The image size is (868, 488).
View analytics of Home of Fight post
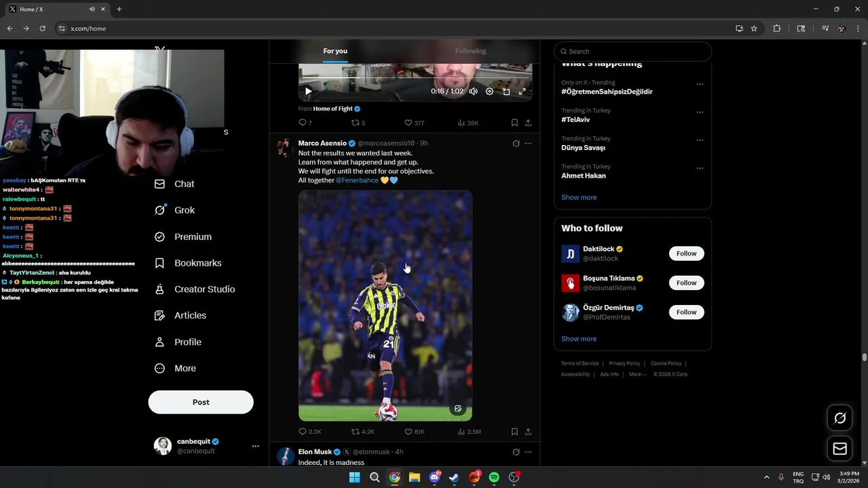468,123
